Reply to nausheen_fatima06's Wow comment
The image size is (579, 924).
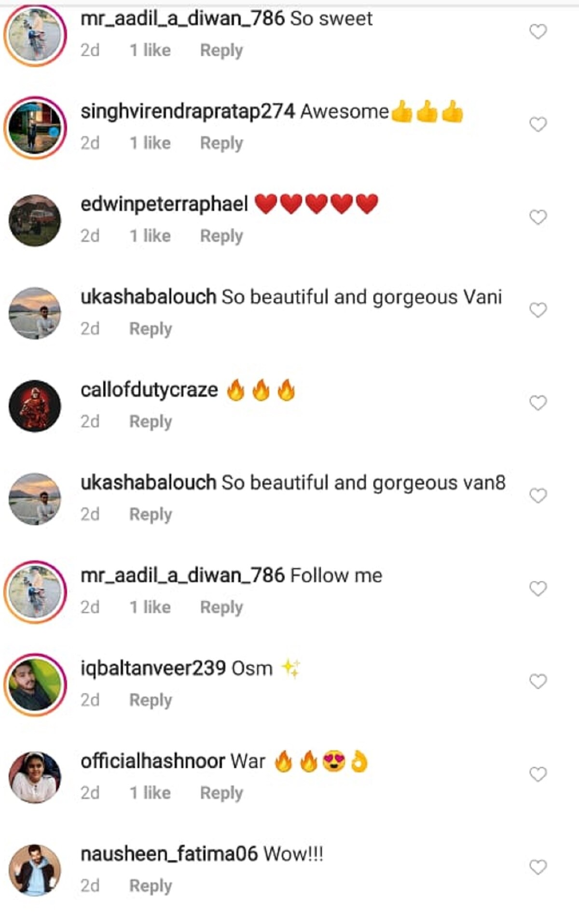pos(151,886)
